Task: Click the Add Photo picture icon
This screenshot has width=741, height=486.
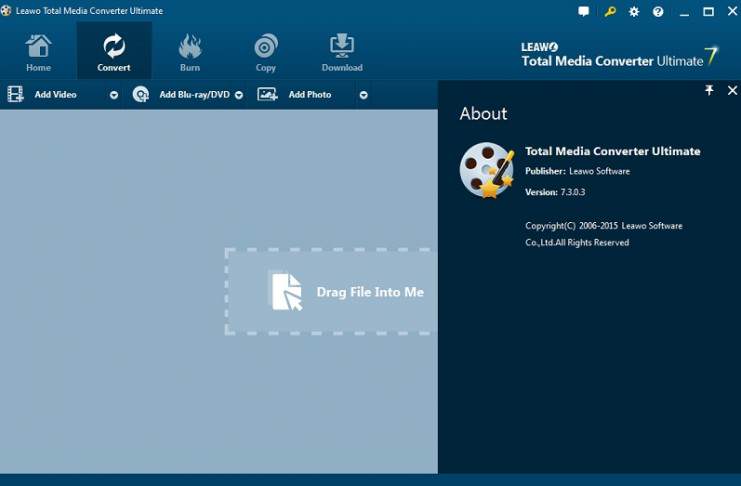Action: click(267, 95)
